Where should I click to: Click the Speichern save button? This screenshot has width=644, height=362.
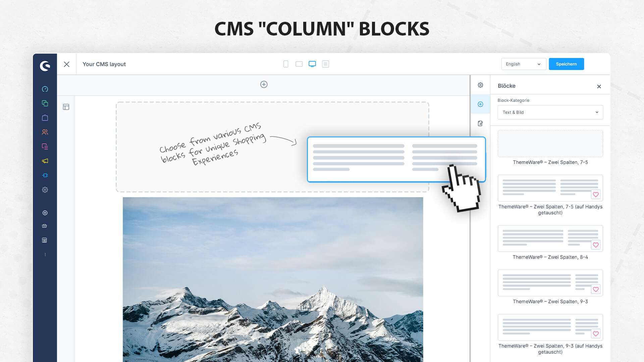(566, 64)
